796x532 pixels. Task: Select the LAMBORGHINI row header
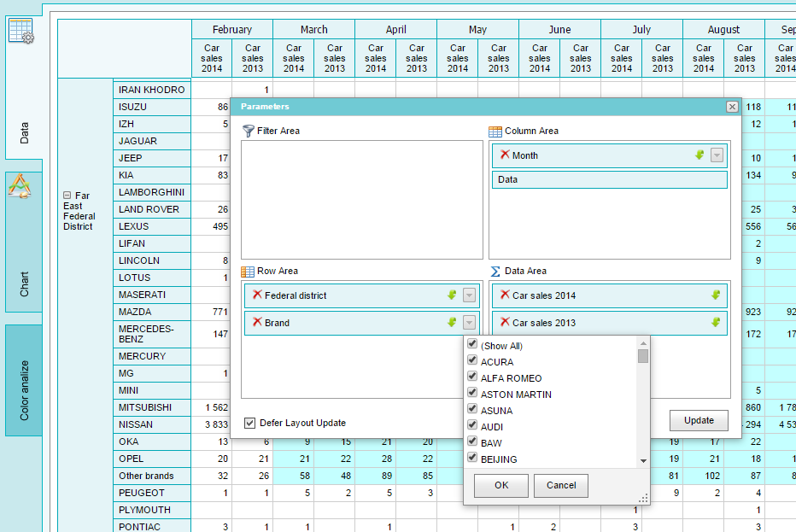pyautogui.click(x=152, y=192)
